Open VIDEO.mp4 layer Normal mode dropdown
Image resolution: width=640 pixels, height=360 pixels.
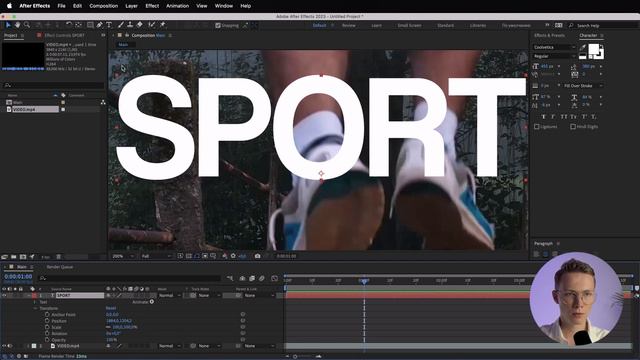(169, 346)
